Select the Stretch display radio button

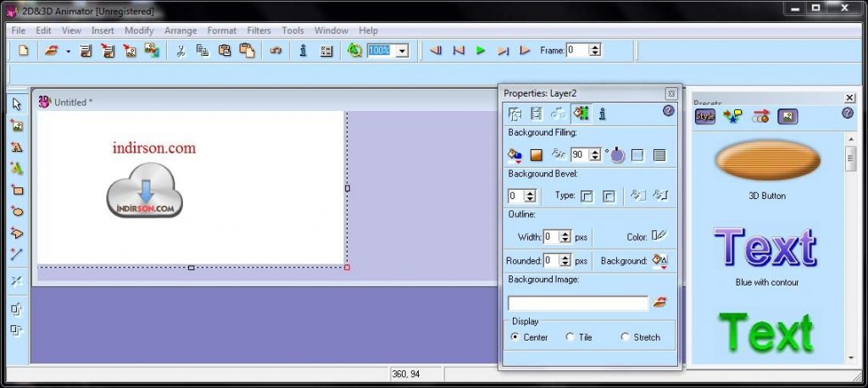coord(625,336)
